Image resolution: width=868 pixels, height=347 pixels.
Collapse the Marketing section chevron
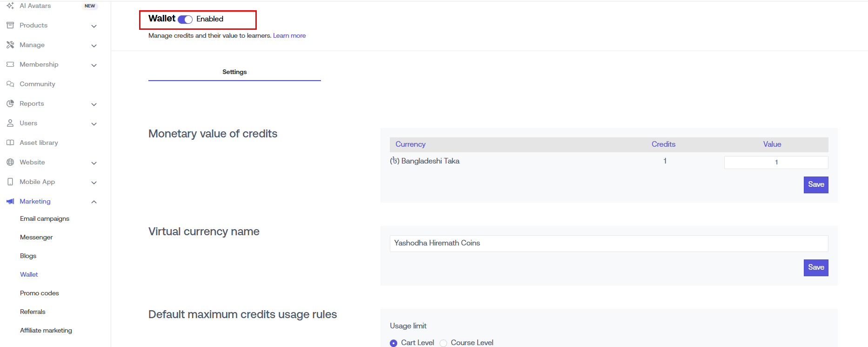click(x=94, y=202)
